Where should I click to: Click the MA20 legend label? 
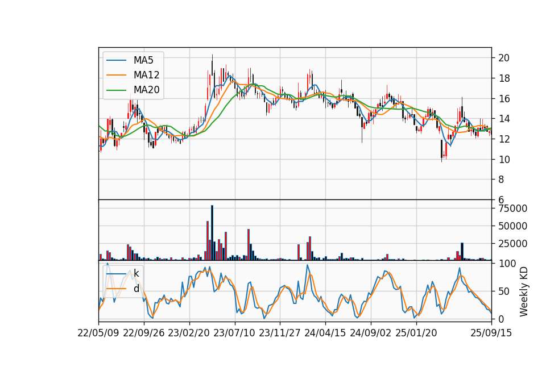point(146,90)
